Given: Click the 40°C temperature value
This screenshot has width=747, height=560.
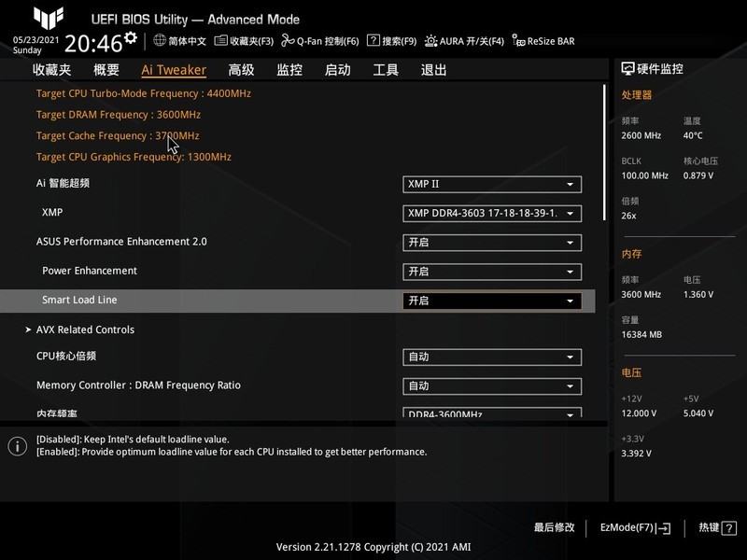Looking at the screenshot, I should click(693, 135).
